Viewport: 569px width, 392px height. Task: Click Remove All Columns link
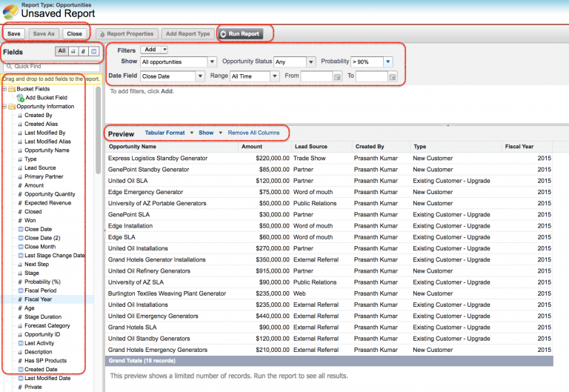(x=253, y=133)
